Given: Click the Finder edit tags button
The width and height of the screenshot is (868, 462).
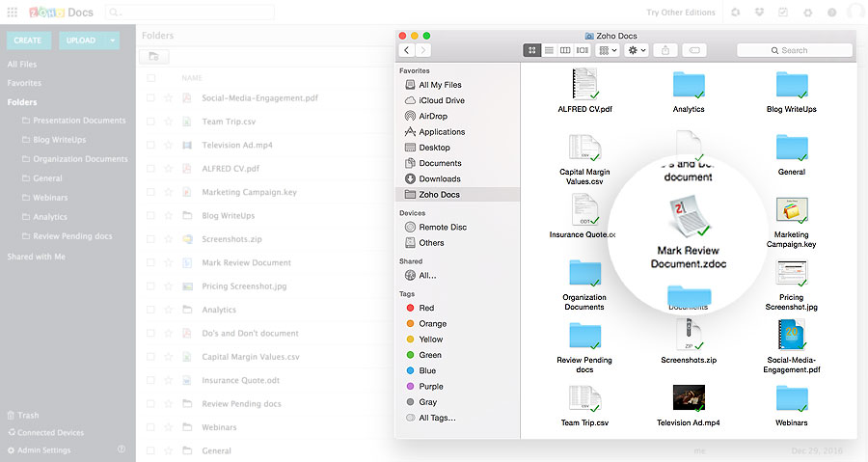Looking at the screenshot, I should (694, 50).
